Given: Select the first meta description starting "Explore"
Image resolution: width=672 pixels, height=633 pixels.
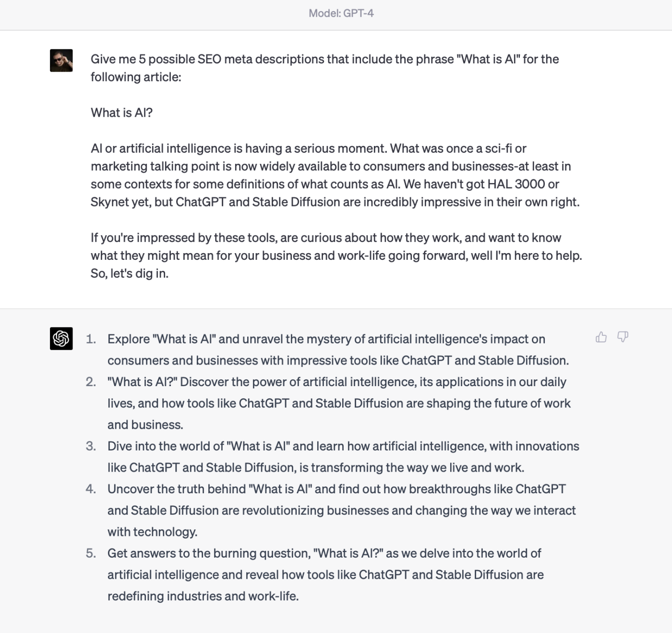Looking at the screenshot, I should tap(326, 339).
